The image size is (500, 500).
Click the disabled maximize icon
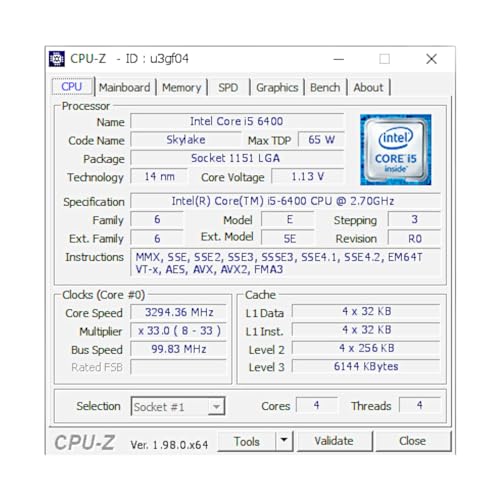click(384, 59)
